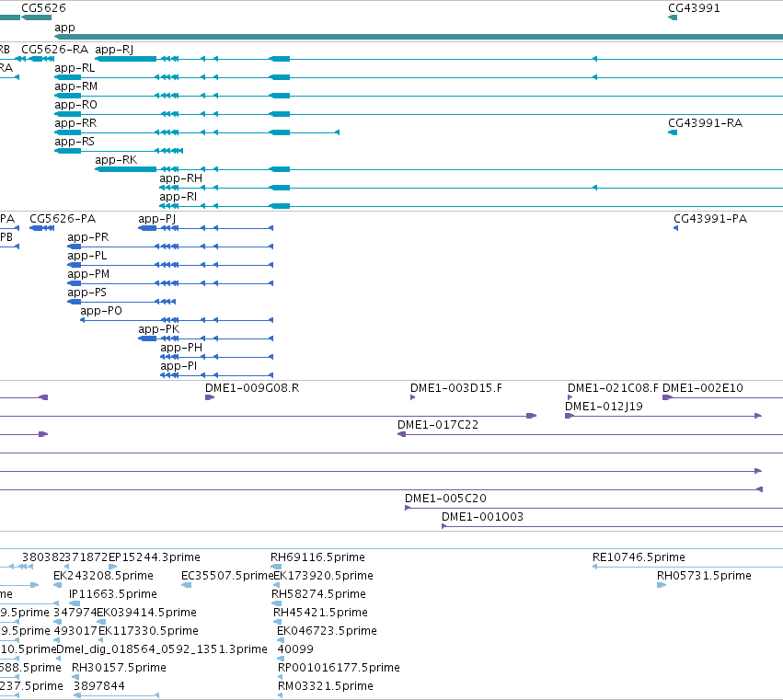Select protein app-PI label
Screen dimensions: 783x700
(x=178, y=366)
